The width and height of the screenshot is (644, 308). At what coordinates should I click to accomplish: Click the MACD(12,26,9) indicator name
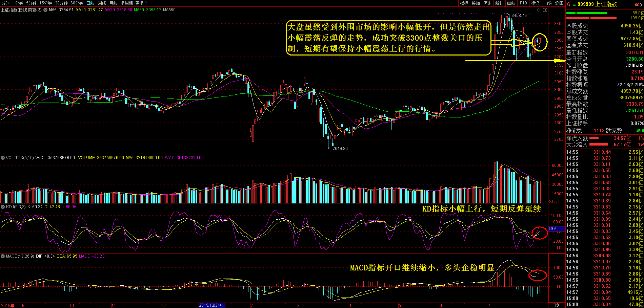click(20, 256)
